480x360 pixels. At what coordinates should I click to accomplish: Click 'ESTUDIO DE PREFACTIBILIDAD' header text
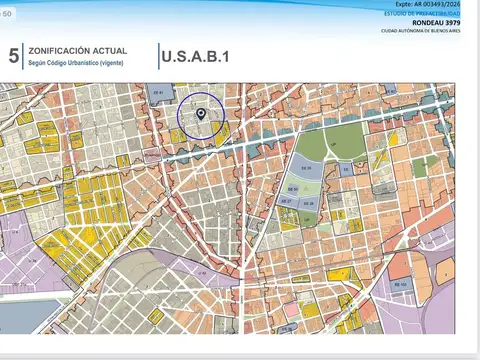click(x=422, y=14)
